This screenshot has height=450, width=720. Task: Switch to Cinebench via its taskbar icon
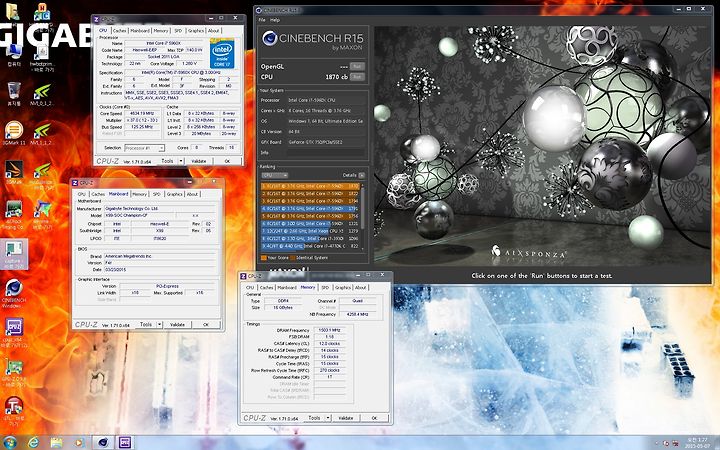[x=103, y=443]
